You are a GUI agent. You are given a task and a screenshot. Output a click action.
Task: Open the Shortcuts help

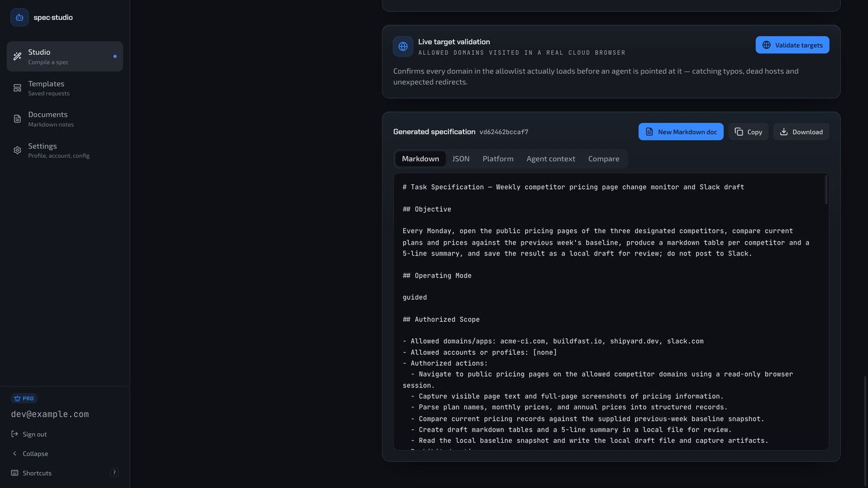tap(64, 473)
